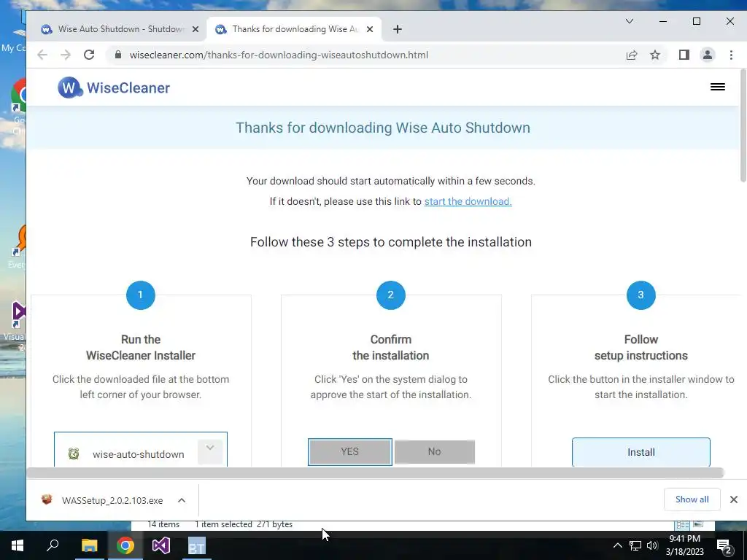Click the wise-auto-shutdown file illustration

pos(141,449)
